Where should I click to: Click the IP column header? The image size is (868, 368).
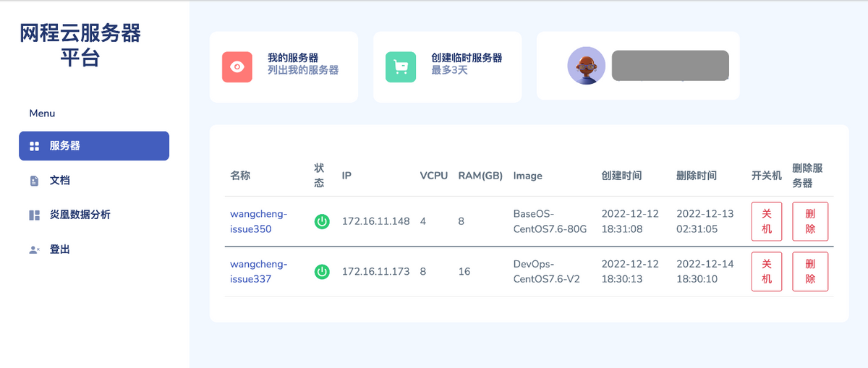coord(346,176)
